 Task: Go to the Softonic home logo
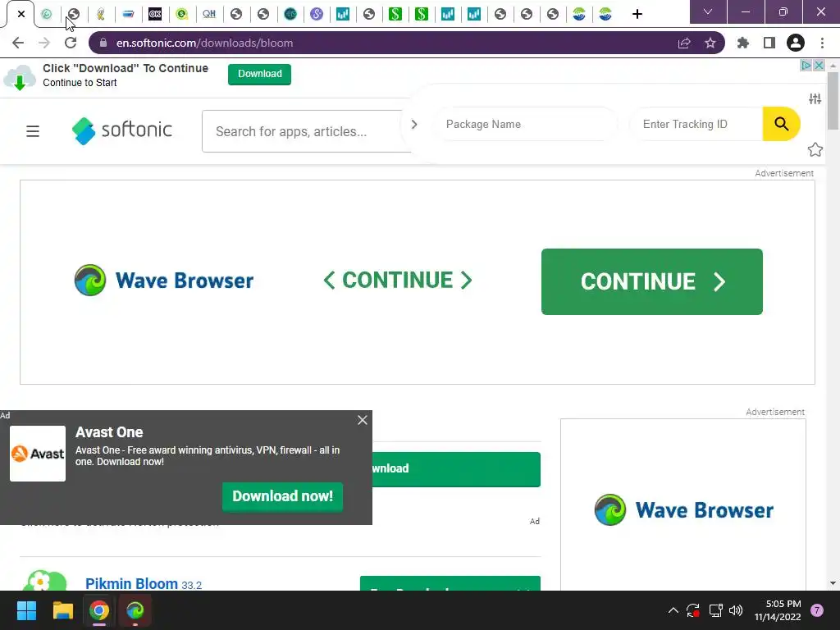(122, 130)
